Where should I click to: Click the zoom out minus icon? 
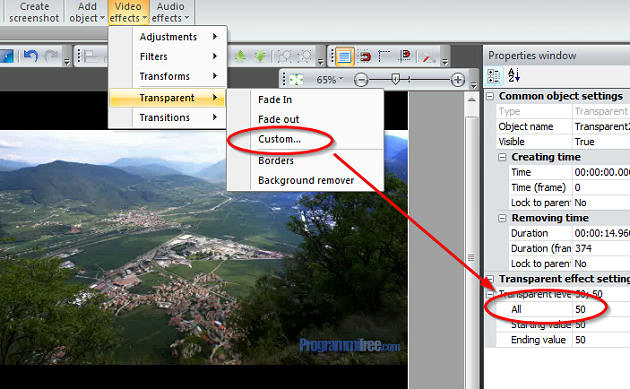pos(361,80)
